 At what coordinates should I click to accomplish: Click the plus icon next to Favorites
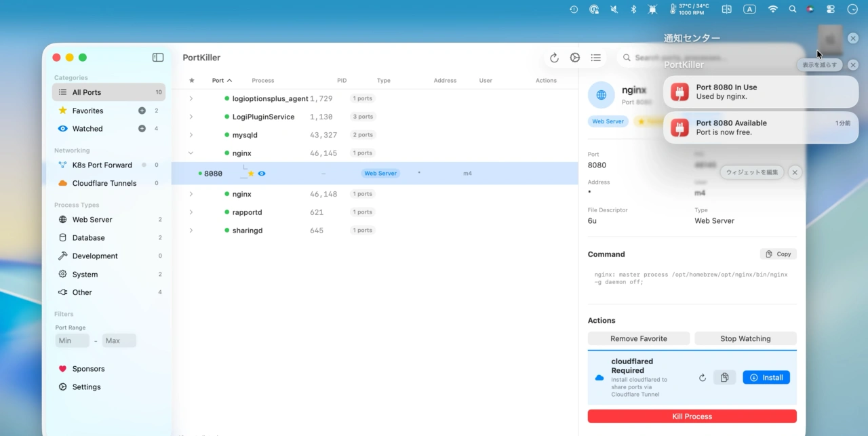pos(142,111)
